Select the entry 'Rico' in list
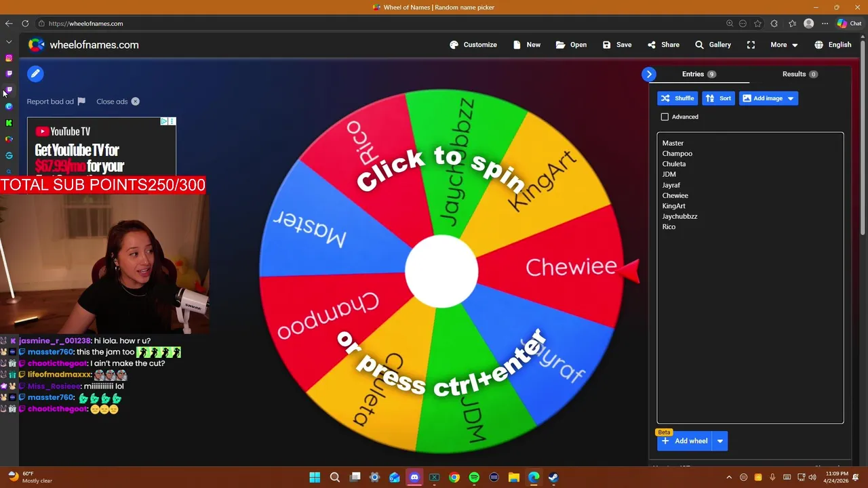Image resolution: width=868 pixels, height=488 pixels. click(x=669, y=227)
